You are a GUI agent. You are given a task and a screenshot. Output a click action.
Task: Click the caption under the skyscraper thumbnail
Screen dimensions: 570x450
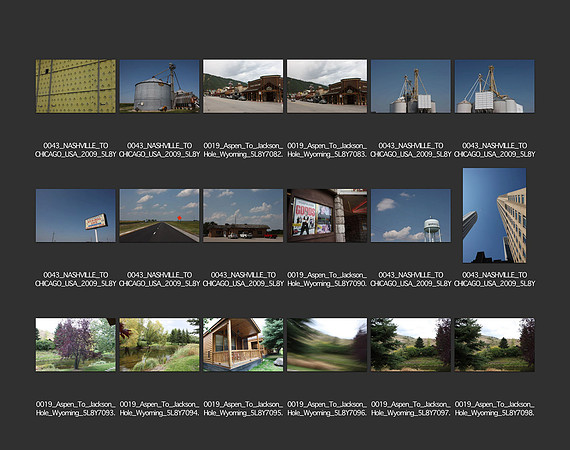click(x=494, y=279)
